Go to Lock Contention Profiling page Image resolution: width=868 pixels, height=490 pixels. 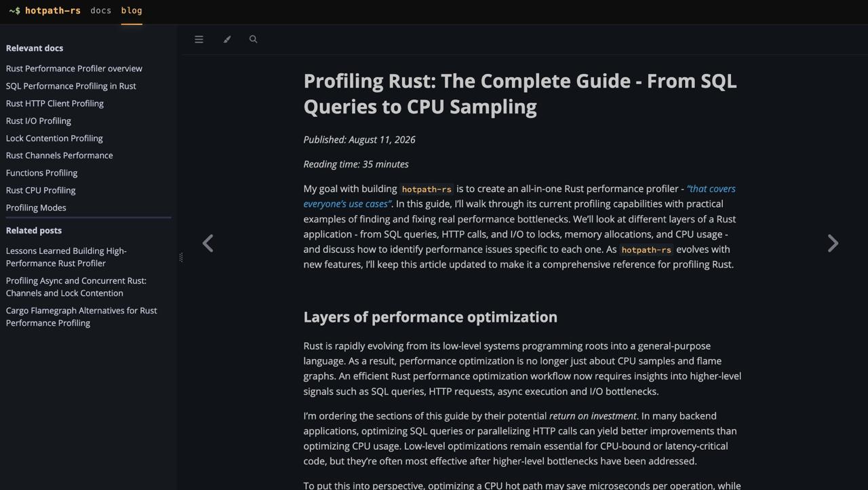point(54,138)
